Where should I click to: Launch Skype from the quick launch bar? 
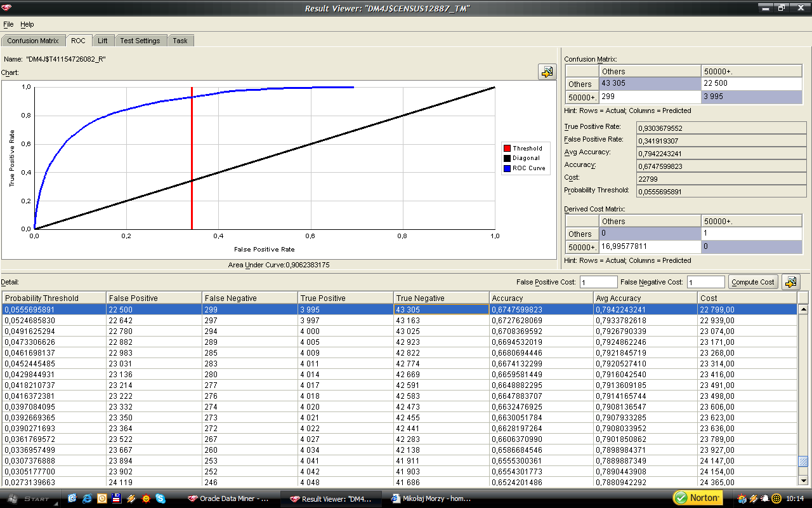pos(160,498)
